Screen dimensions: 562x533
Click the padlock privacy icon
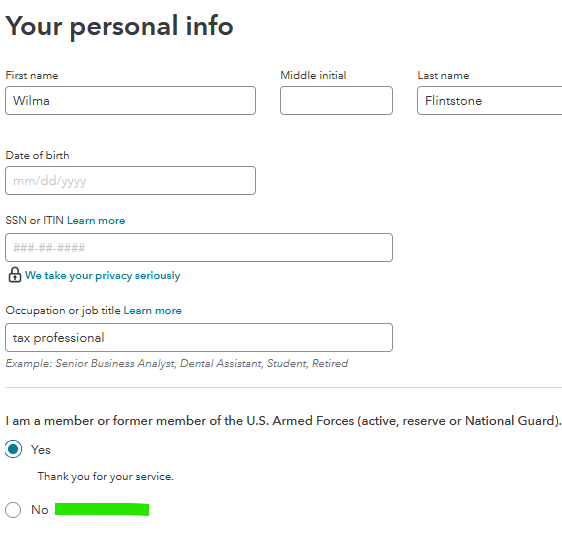pos(15,275)
